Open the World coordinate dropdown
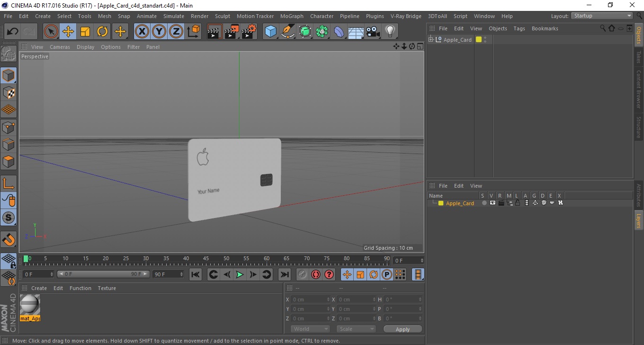644x345 pixels. [310, 329]
